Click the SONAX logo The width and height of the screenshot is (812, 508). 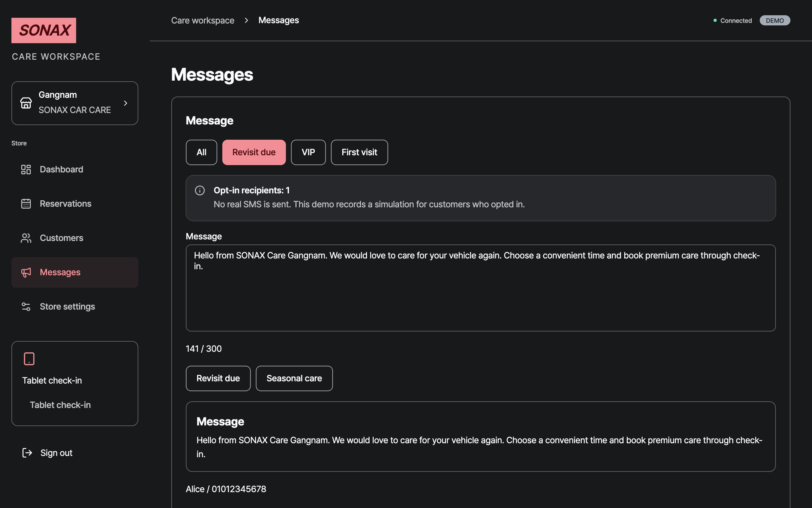(x=44, y=30)
